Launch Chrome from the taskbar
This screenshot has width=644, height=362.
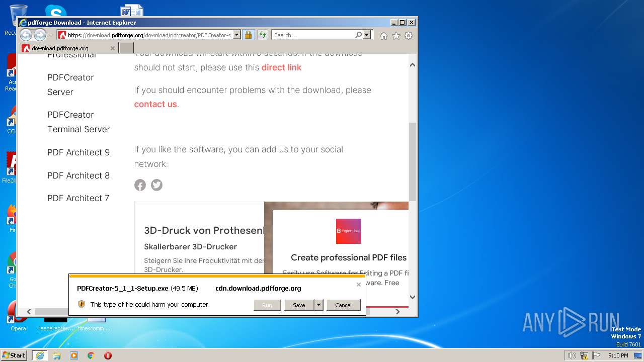tap(91, 355)
